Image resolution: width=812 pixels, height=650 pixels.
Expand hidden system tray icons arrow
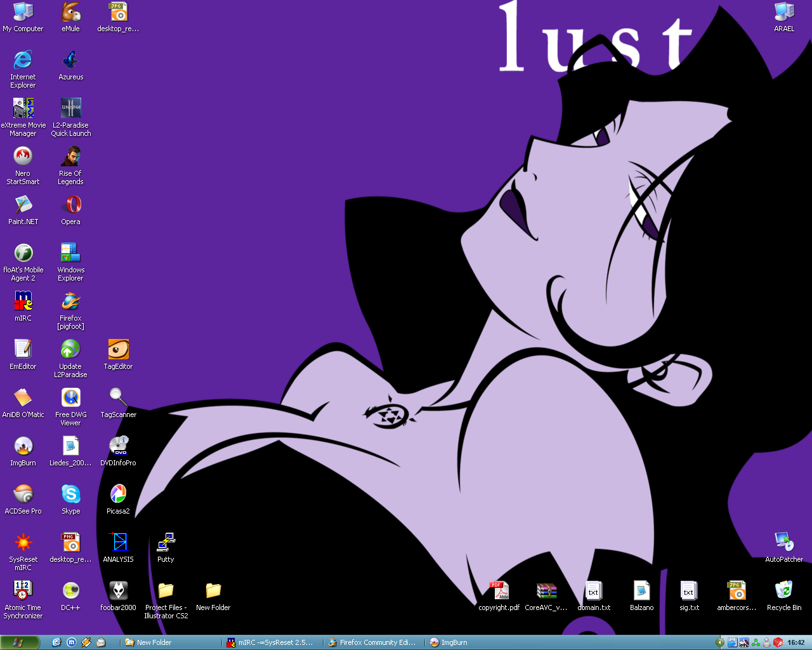[720, 642]
